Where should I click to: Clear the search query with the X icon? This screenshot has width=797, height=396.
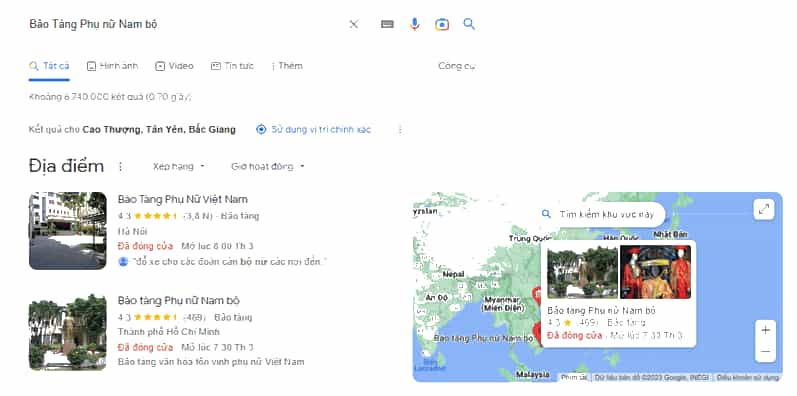point(354,24)
